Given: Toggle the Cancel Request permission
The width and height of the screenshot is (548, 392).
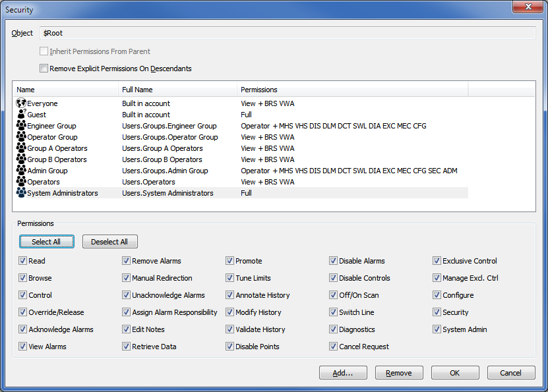Looking at the screenshot, I should 333,347.
